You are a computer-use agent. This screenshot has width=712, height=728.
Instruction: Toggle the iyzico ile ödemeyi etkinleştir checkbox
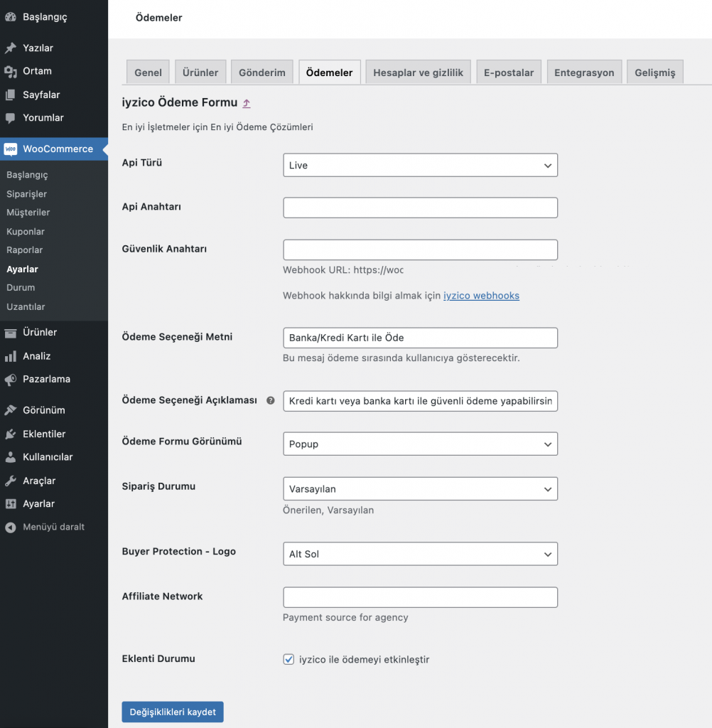point(288,659)
